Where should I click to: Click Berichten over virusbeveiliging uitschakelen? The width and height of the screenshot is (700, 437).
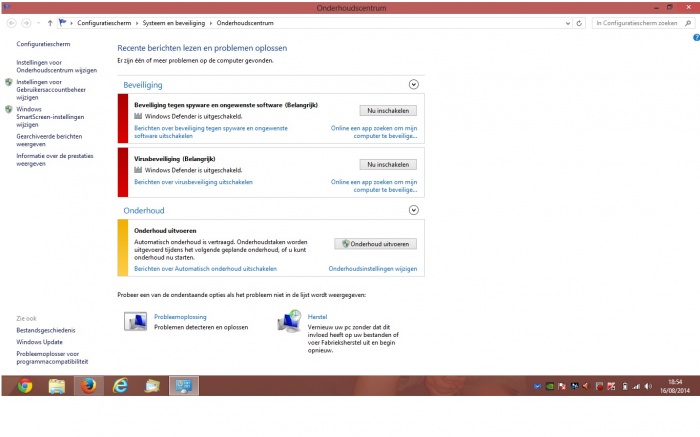[193, 182]
